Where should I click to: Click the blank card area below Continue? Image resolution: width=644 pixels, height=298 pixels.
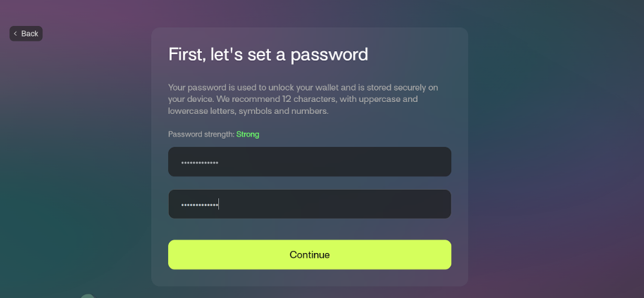click(x=310, y=278)
